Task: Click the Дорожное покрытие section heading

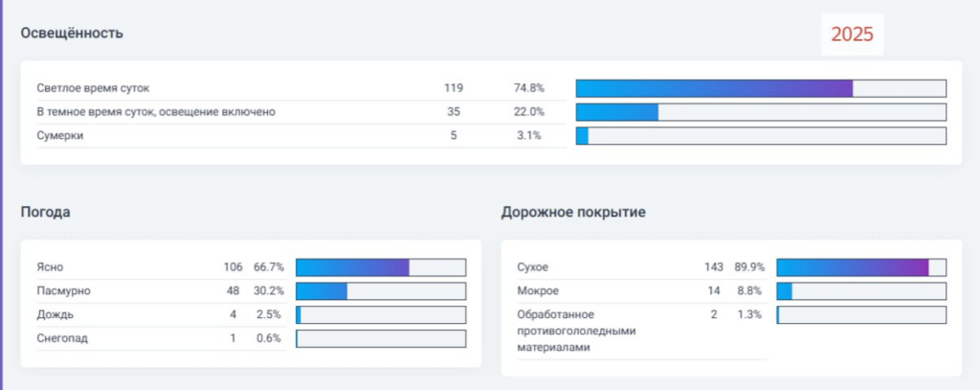Action: tap(573, 212)
